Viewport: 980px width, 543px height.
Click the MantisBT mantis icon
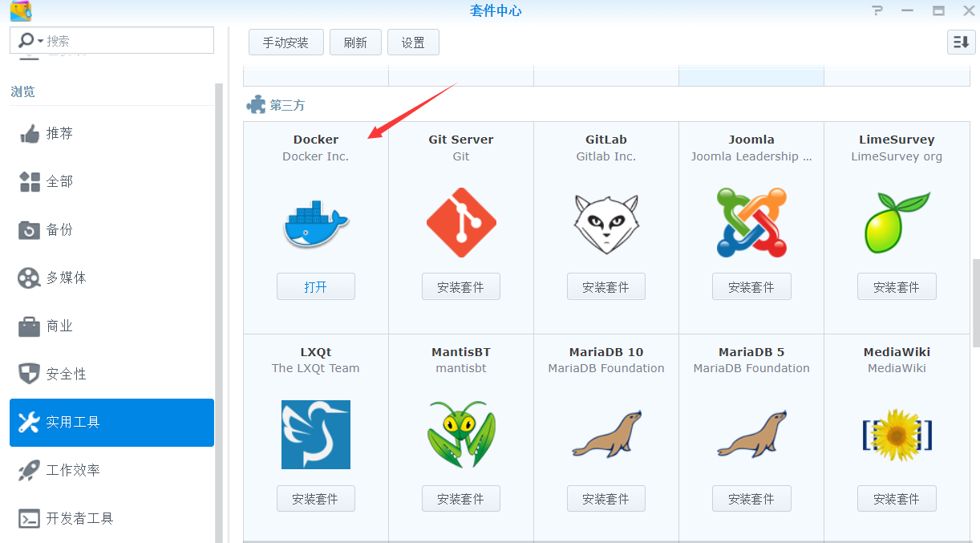(x=461, y=435)
